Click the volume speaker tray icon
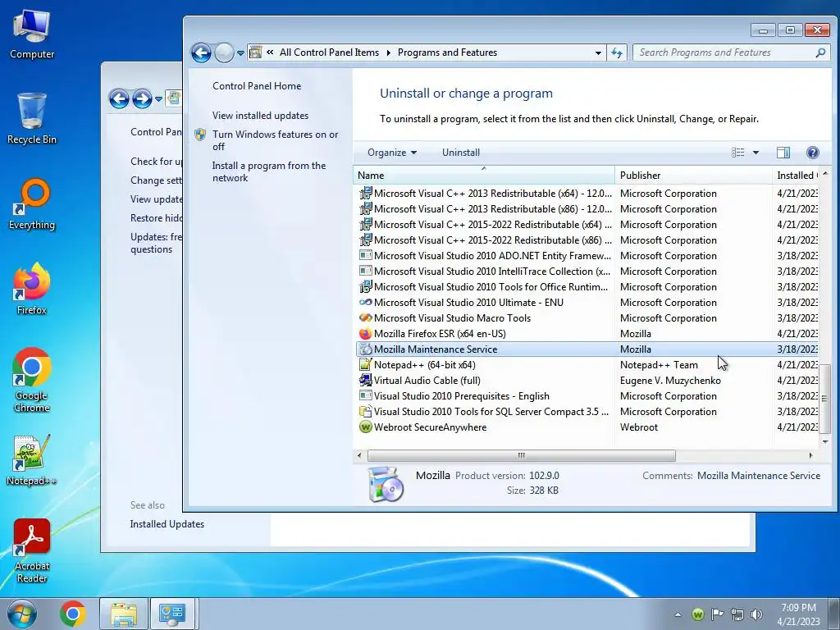This screenshot has width=840, height=630. point(756,614)
